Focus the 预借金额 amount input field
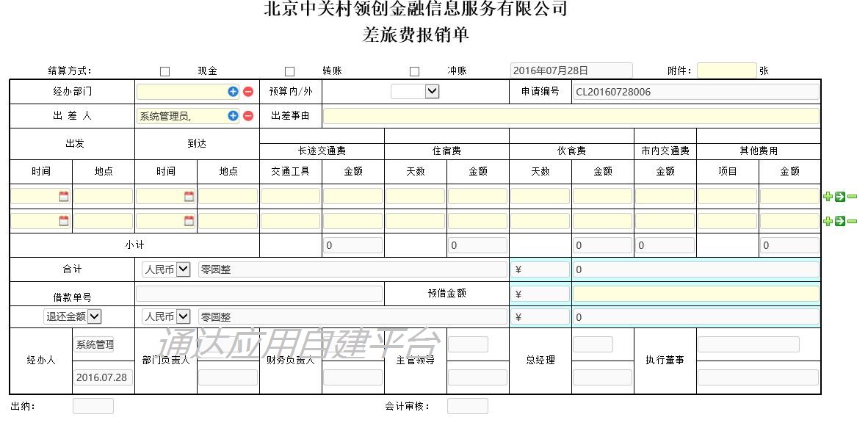The height and width of the screenshot is (431, 868). click(x=696, y=294)
